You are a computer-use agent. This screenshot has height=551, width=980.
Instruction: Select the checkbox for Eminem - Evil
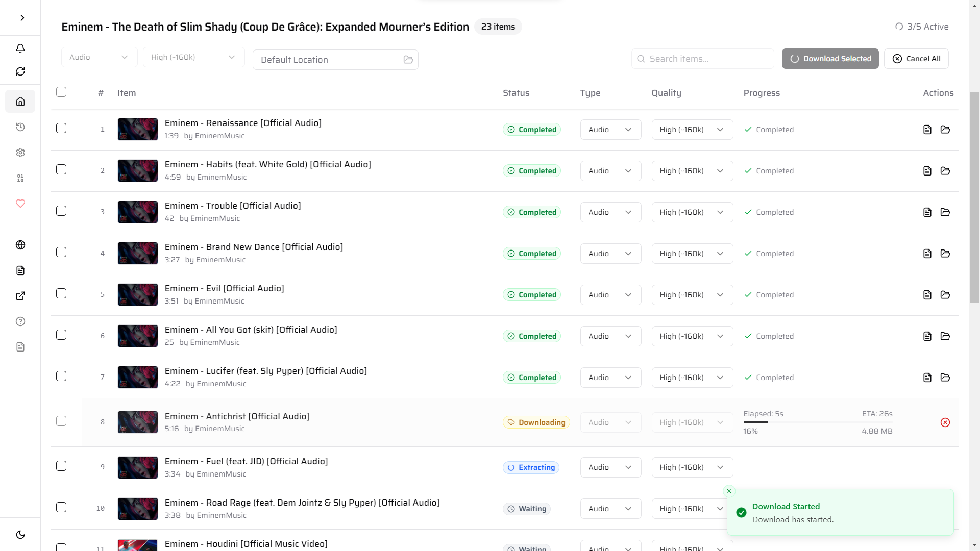point(61,294)
